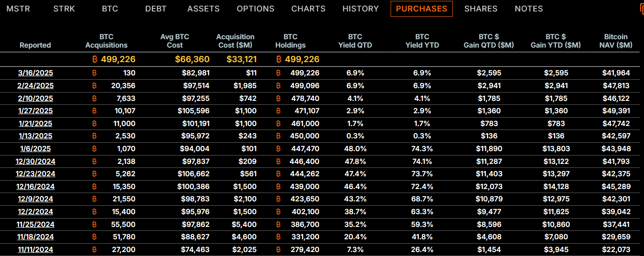Open the STRK tab
644x256 pixels.
pos(64,9)
